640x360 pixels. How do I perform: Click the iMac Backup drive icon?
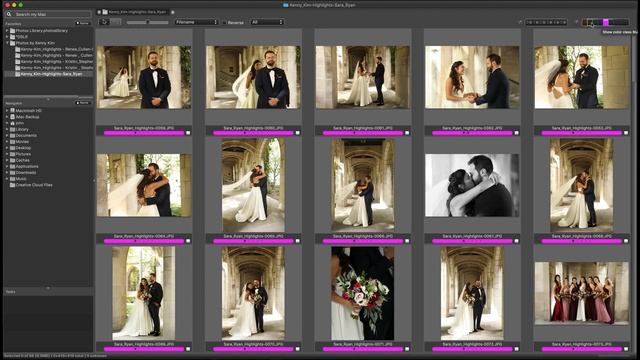[13, 117]
